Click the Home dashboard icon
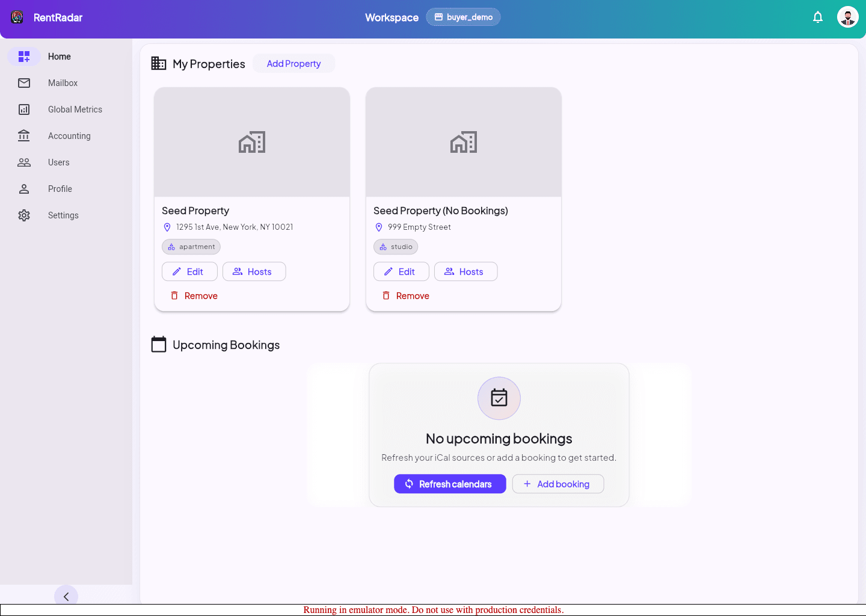Screen dimensions: 866x616 click(24, 56)
